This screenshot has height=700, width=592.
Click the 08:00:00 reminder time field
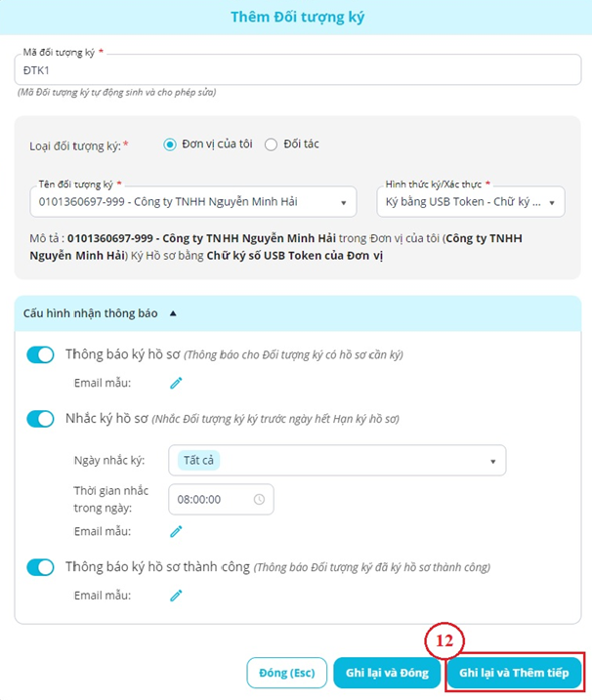click(210, 499)
